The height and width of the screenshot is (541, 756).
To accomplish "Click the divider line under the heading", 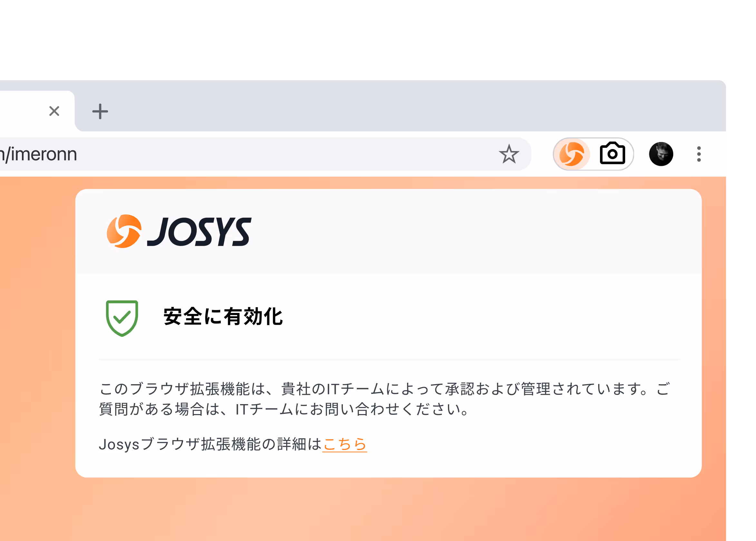I will click(x=389, y=359).
